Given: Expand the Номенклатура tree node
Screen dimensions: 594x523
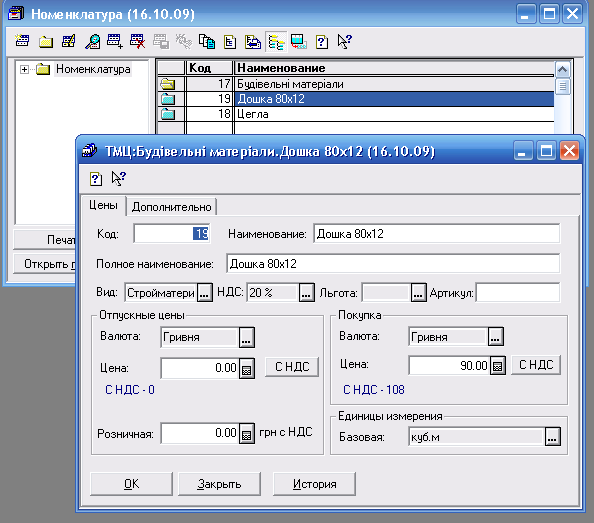Looking at the screenshot, I should coord(24,69).
